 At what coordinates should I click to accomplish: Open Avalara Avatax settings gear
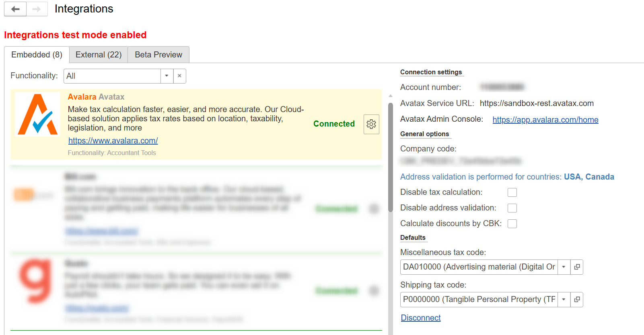coord(371,124)
